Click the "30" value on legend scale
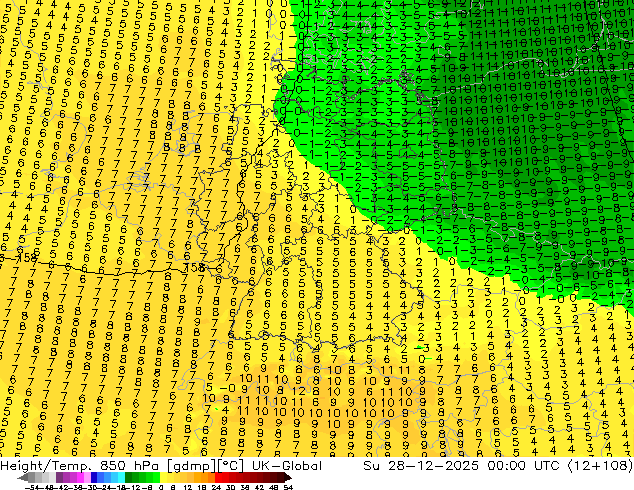 tap(231, 487)
